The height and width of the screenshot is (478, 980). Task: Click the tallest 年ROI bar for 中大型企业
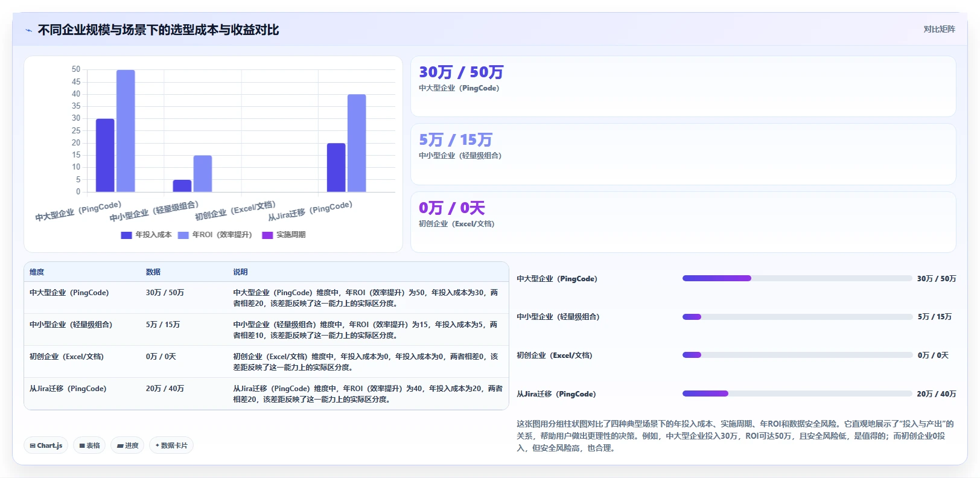pos(126,131)
